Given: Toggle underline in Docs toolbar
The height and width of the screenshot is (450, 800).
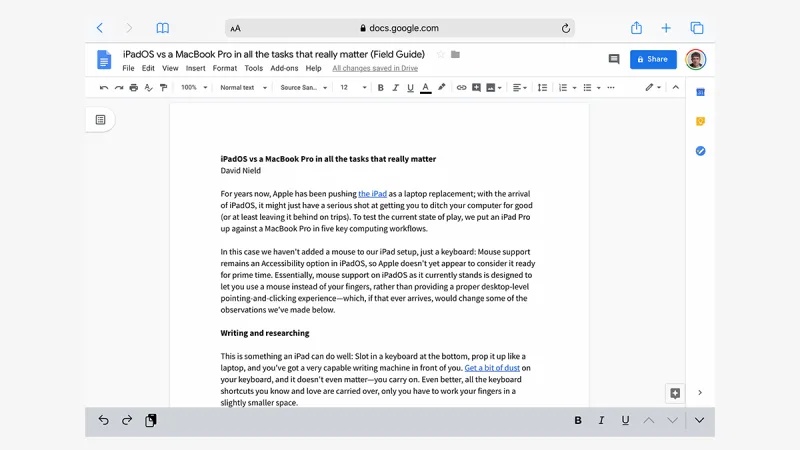Looking at the screenshot, I should point(410,88).
